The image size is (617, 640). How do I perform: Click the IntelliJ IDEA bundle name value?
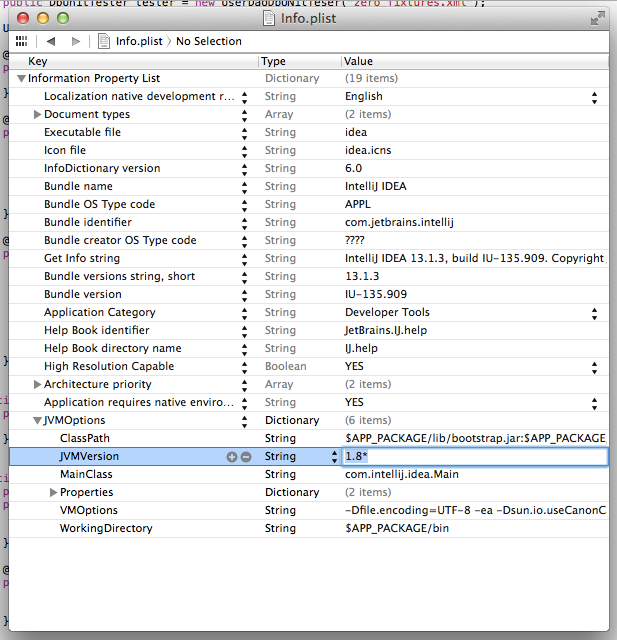click(375, 186)
